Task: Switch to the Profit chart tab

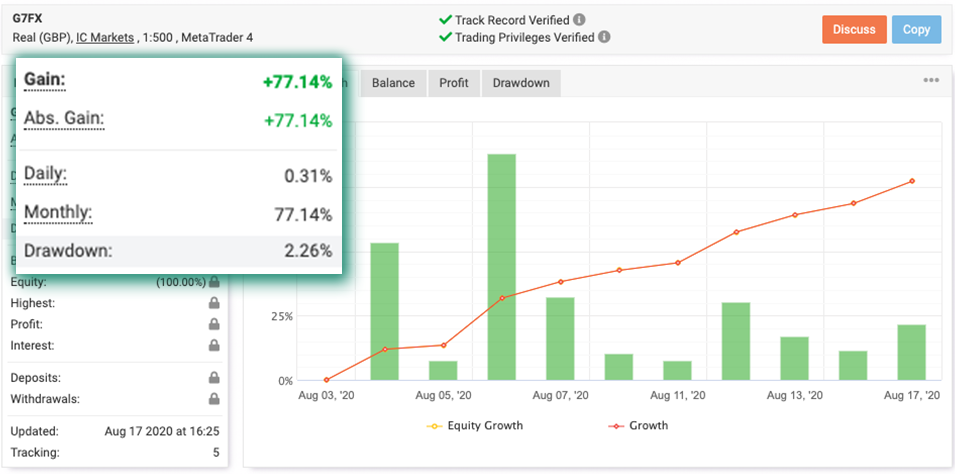Action: pyautogui.click(x=454, y=83)
